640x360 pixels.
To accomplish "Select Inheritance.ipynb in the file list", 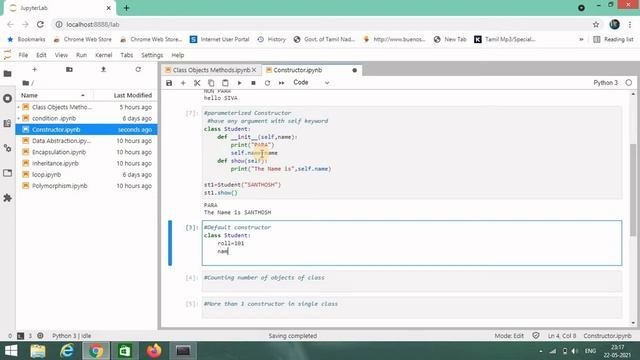I will pos(87,163).
